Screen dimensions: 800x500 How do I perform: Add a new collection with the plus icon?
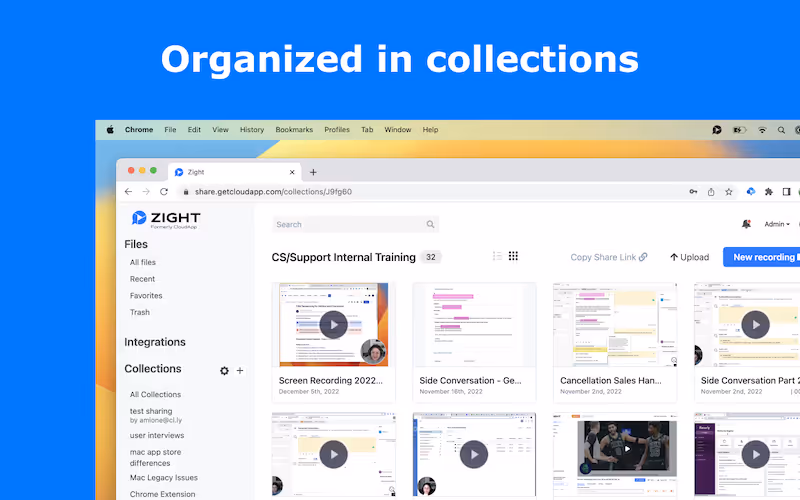coord(240,370)
